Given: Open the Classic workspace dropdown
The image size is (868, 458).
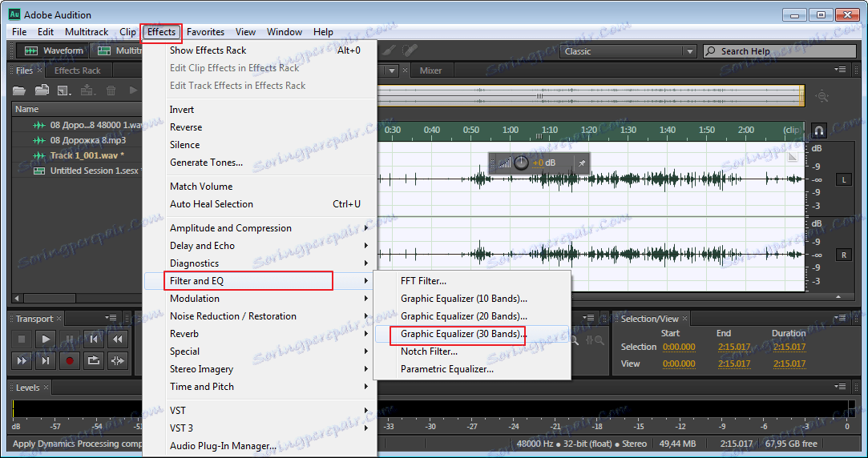Looking at the screenshot, I should click(690, 51).
